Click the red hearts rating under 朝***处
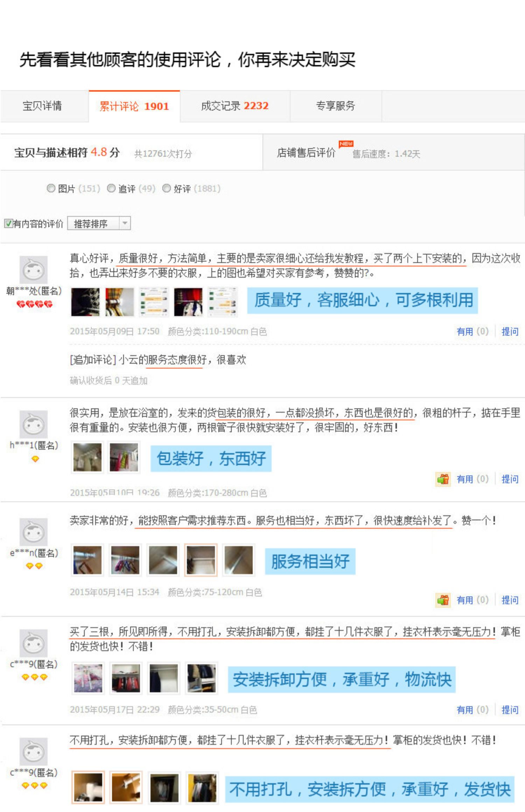 click(34, 304)
